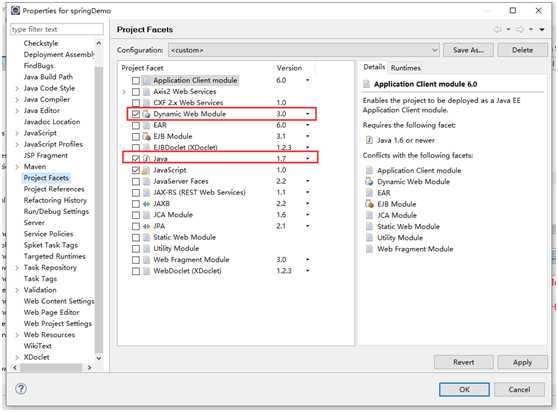The width and height of the screenshot is (558, 412).
Task: Select Targeted Runtimes in the tree
Action: (x=54, y=256)
